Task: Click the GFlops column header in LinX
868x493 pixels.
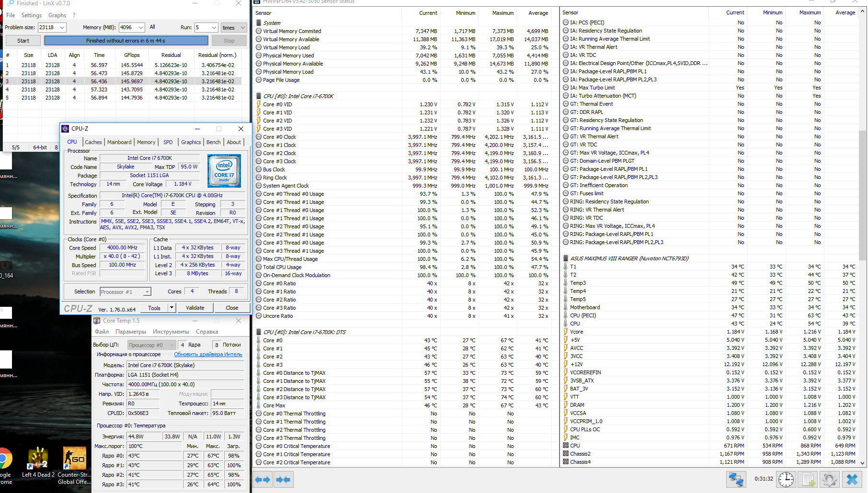Action: 132,55
